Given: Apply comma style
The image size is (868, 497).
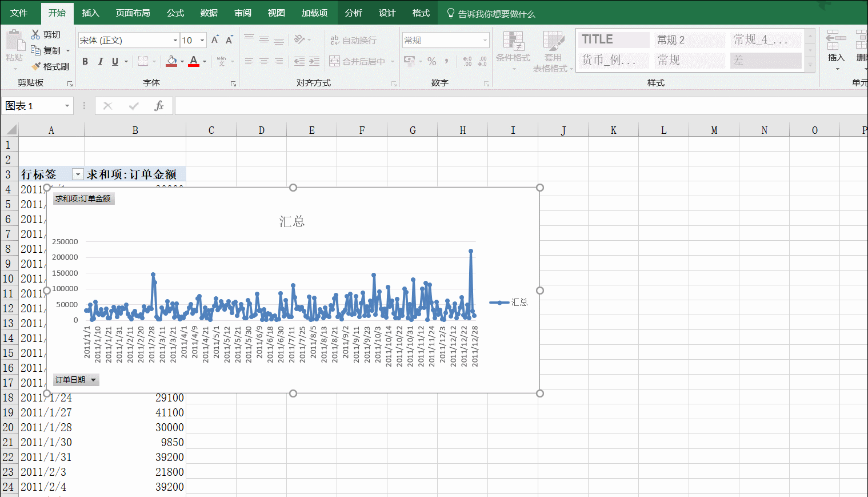Looking at the screenshot, I should 446,61.
